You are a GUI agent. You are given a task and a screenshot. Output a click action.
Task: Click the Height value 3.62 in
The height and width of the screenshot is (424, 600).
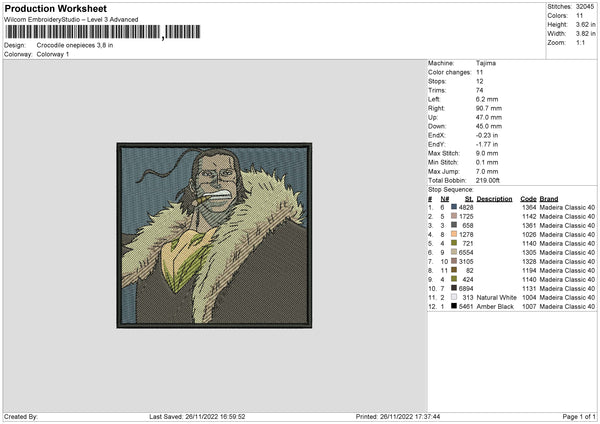point(585,24)
